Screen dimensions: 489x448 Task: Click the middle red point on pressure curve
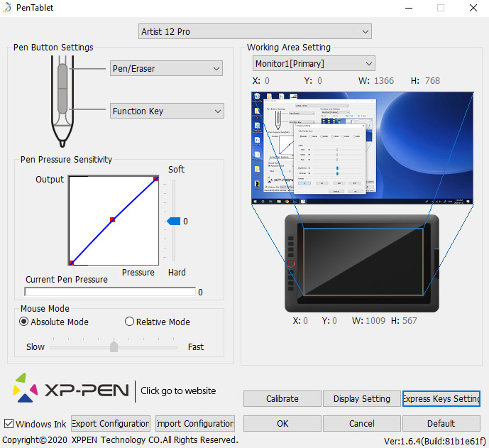pyautogui.click(x=113, y=220)
